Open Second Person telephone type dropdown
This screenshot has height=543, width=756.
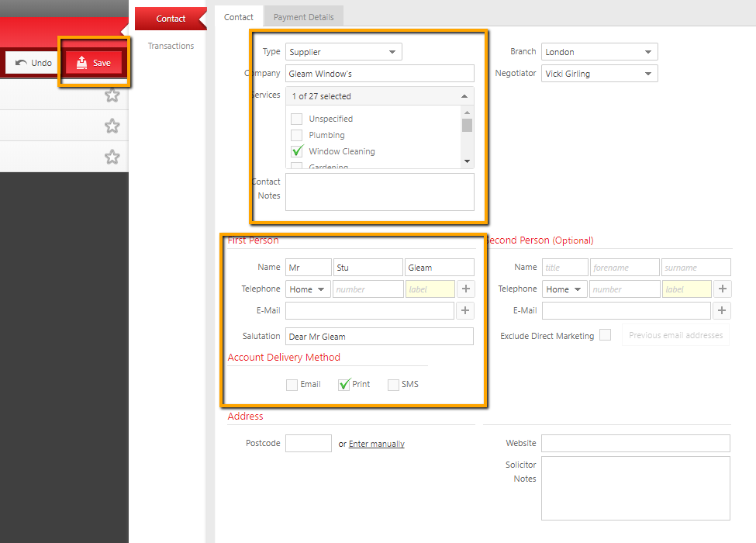click(x=564, y=289)
